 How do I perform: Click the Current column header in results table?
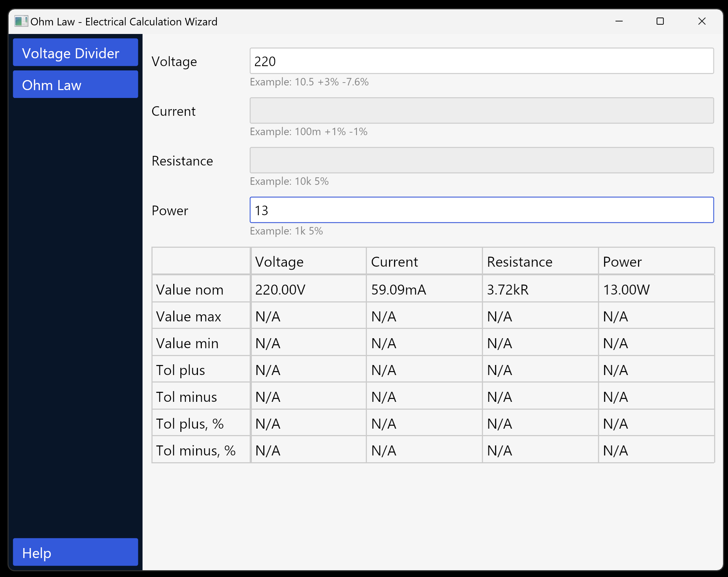coord(394,262)
